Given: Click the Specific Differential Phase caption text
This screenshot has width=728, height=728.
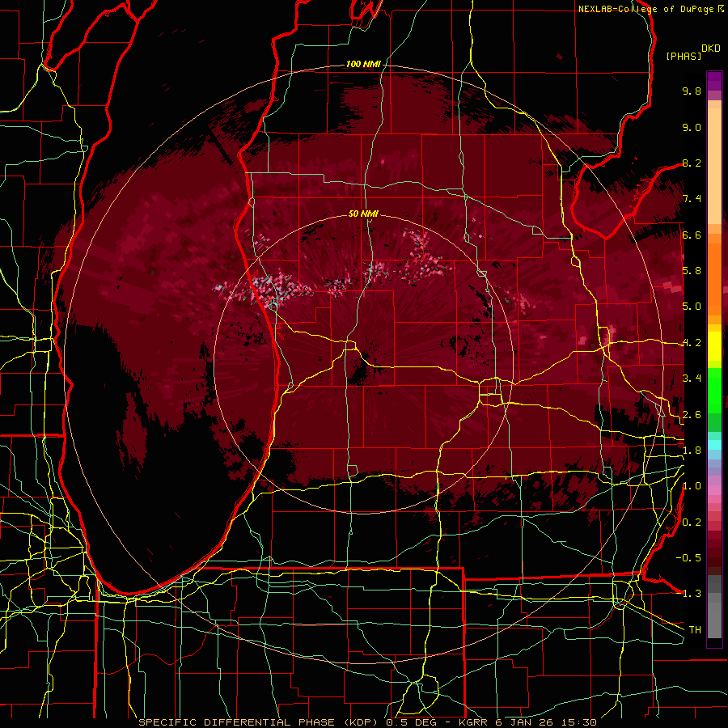Looking at the screenshot, I should point(367,722).
